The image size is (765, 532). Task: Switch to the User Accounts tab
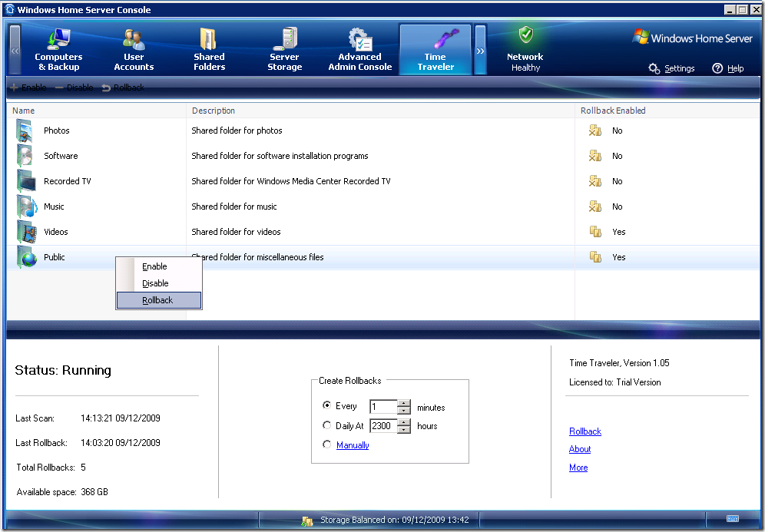click(x=134, y=50)
